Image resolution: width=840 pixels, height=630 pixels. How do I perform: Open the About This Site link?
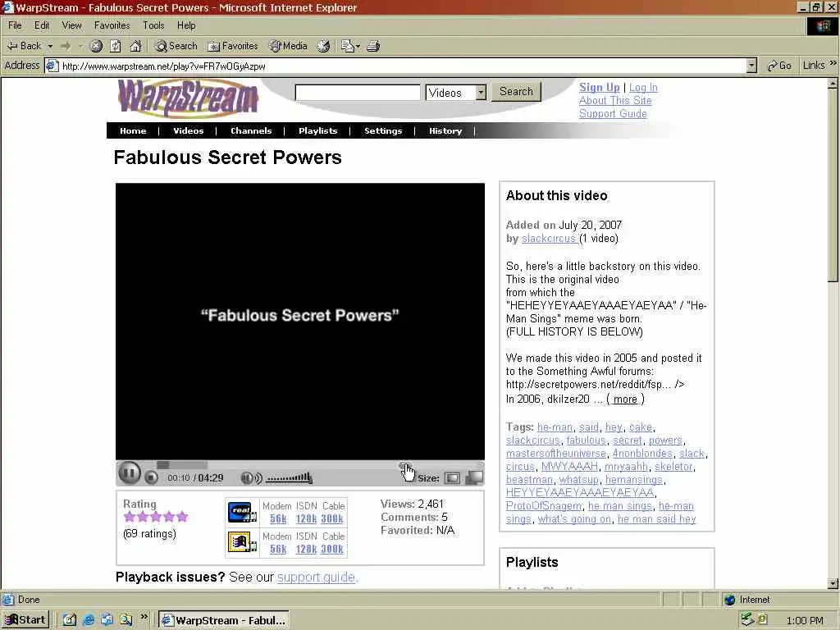(615, 100)
